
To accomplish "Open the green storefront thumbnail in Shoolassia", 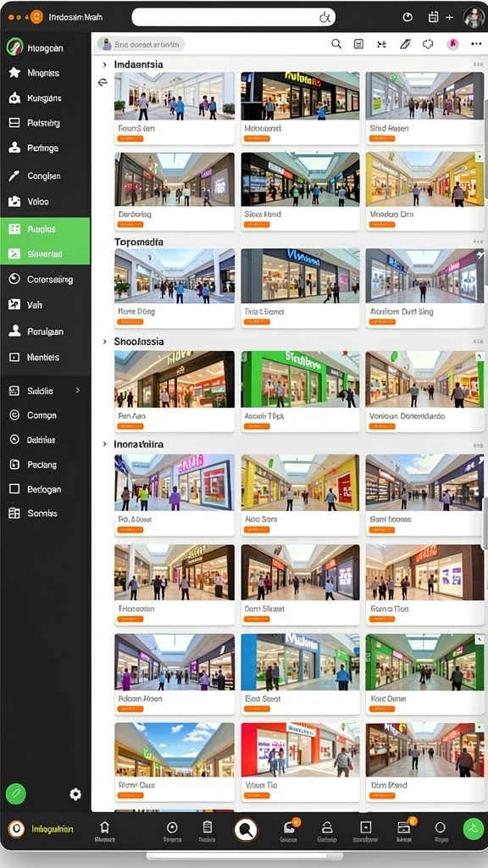I will [301, 379].
